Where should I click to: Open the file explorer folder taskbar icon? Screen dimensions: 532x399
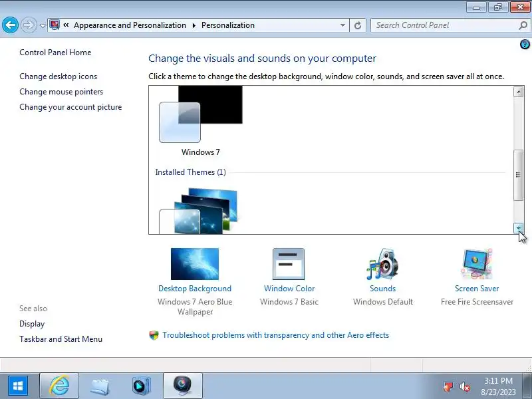tap(100, 386)
